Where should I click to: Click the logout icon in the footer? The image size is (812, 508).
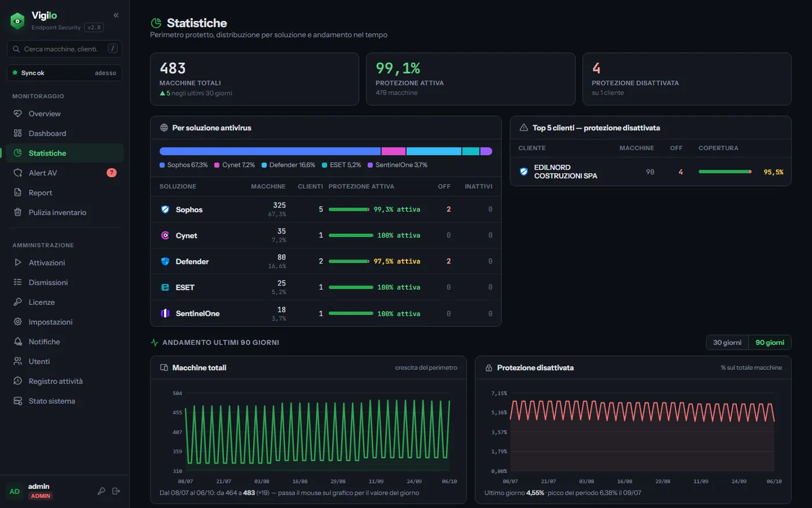tap(116, 491)
